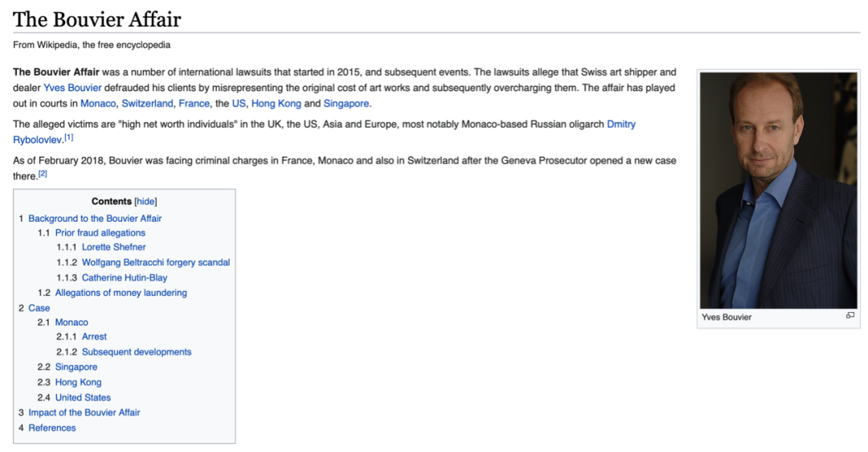Jump to the References section

click(52, 428)
